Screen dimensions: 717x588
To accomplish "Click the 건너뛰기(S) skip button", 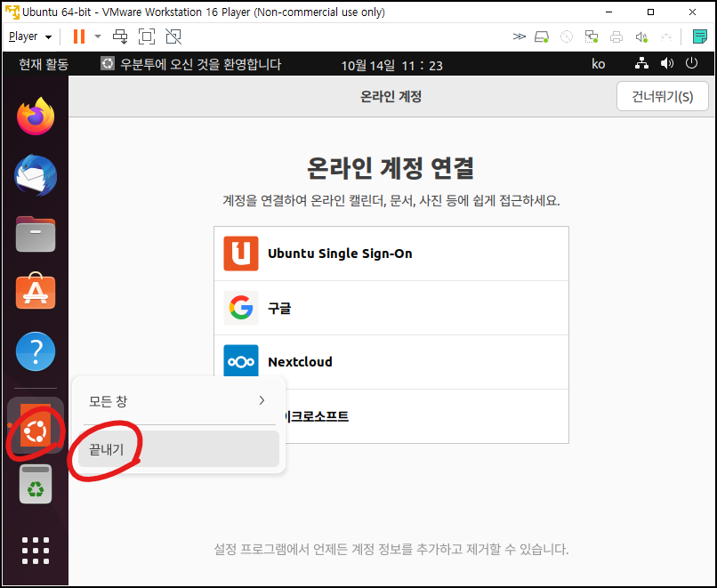I will 662,96.
